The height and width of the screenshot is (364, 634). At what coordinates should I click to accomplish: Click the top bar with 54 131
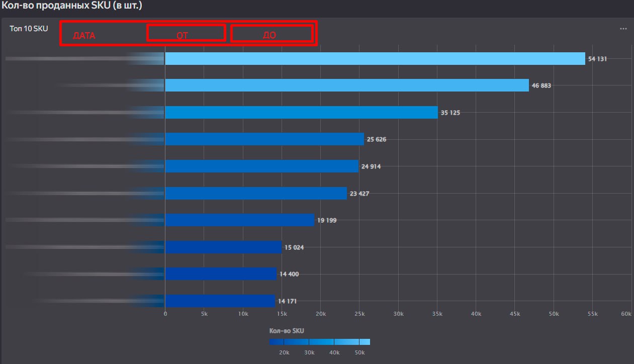[375, 59]
